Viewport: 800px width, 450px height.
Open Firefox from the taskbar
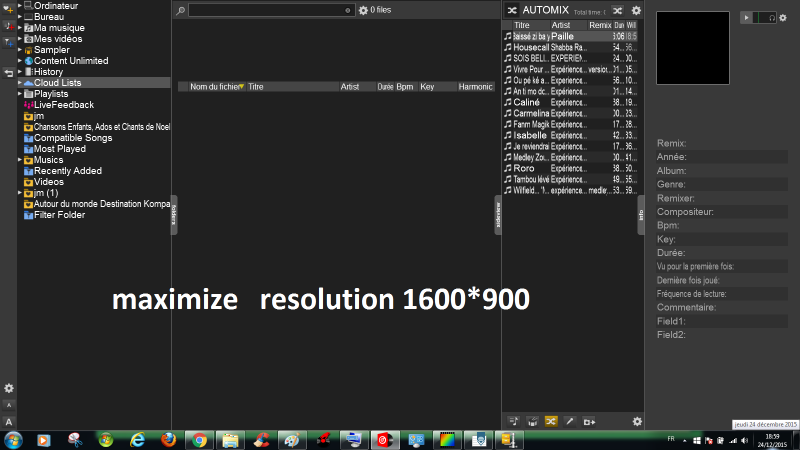[168, 440]
